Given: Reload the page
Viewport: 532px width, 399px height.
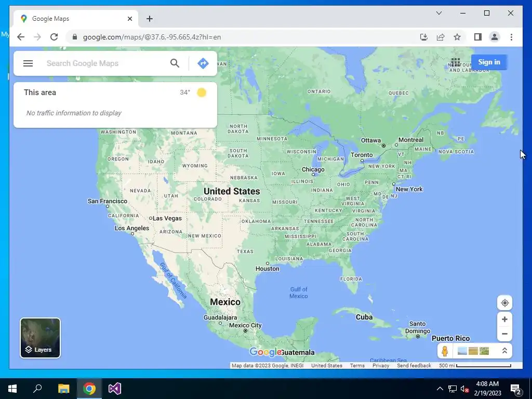Looking at the screenshot, I should click(x=54, y=37).
